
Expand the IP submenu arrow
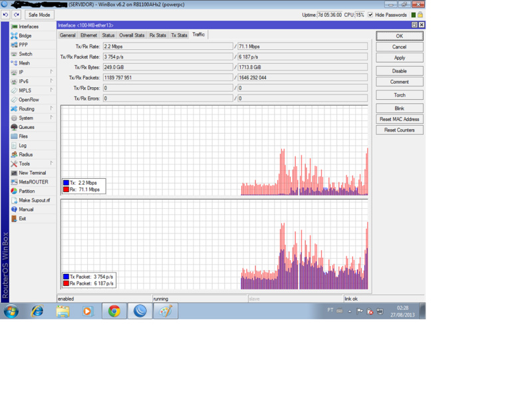pos(52,72)
